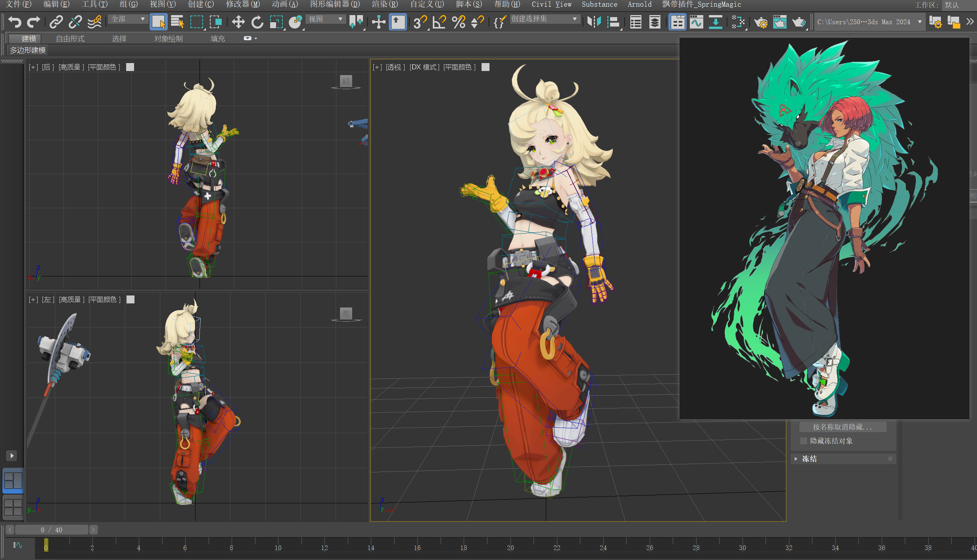Step time slider to previous frame
This screenshot has height=560, width=977.
10,530
